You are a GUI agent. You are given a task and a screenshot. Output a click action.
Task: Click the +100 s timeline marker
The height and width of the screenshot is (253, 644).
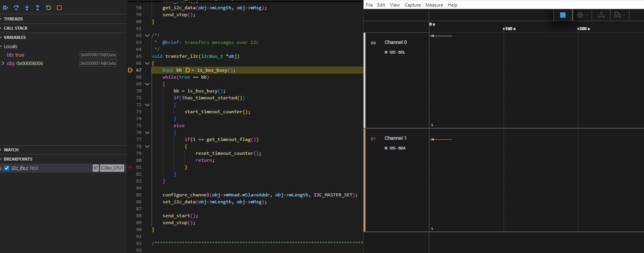pos(509,29)
